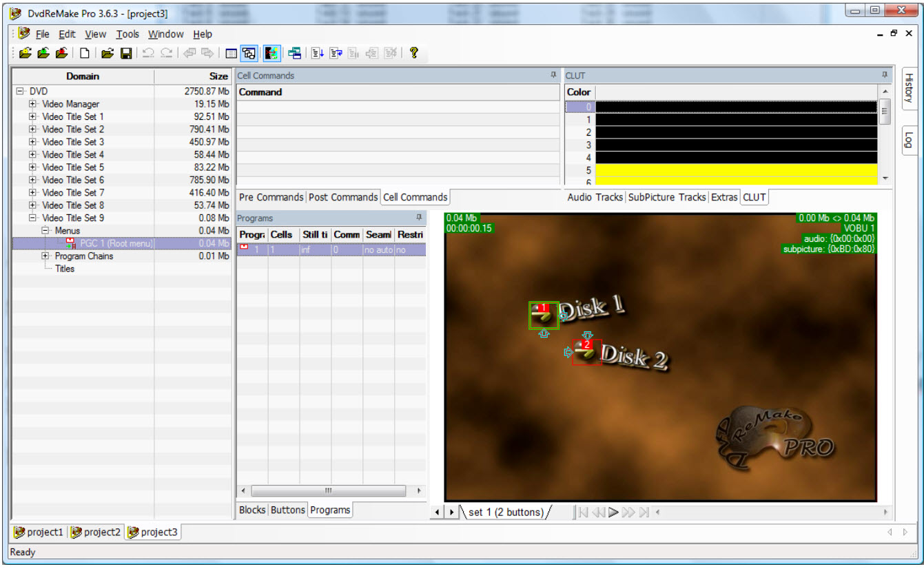The image size is (924, 569).
Task: Switch to the Post Commands tab
Action: click(x=343, y=197)
